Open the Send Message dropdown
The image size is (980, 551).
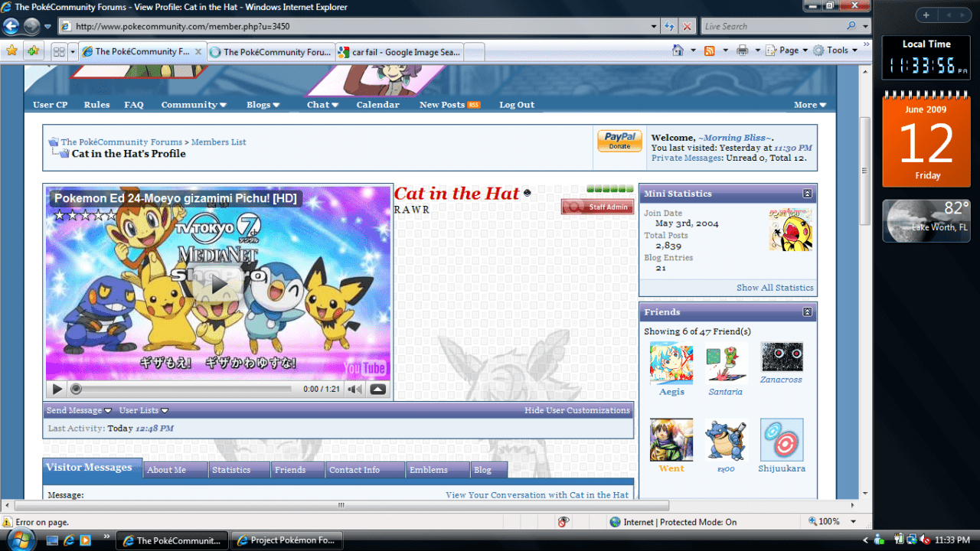pos(79,410)
